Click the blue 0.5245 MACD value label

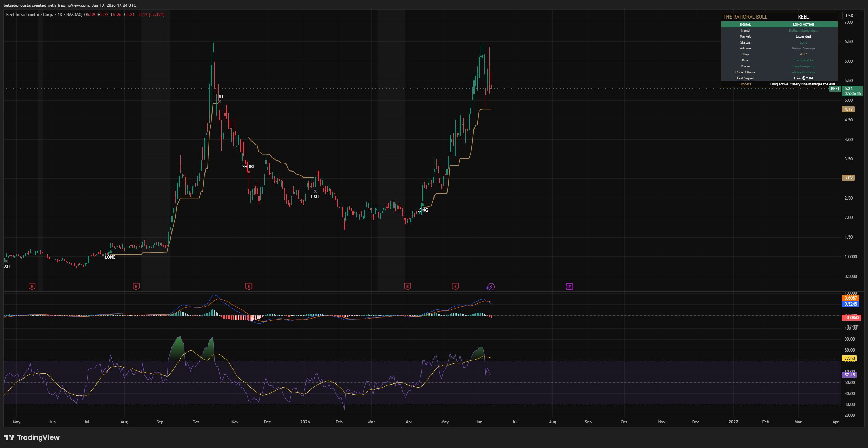click(x=850, y=304)
